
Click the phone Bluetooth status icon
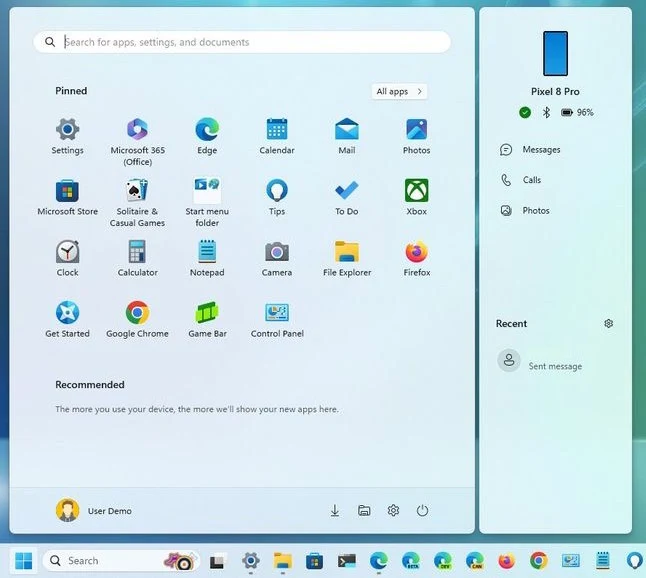(x=546, y=112)
